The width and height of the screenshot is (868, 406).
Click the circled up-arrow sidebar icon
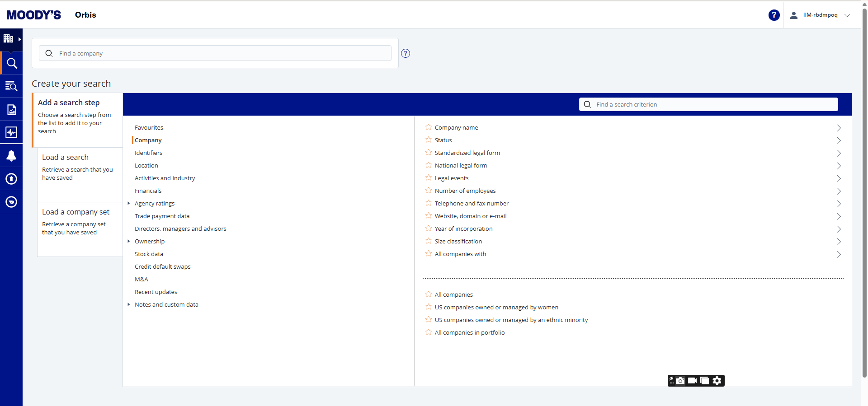pyautogui.click(x=11, y=179)
